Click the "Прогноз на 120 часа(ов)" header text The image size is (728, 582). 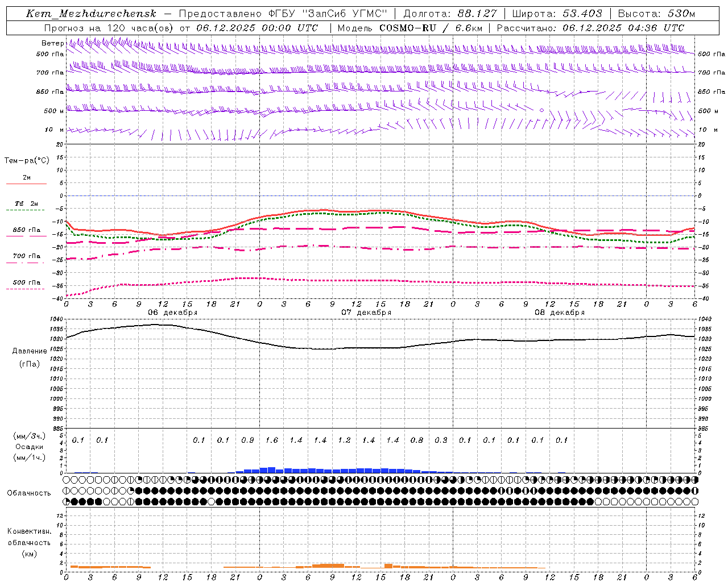tap(109, 28)
